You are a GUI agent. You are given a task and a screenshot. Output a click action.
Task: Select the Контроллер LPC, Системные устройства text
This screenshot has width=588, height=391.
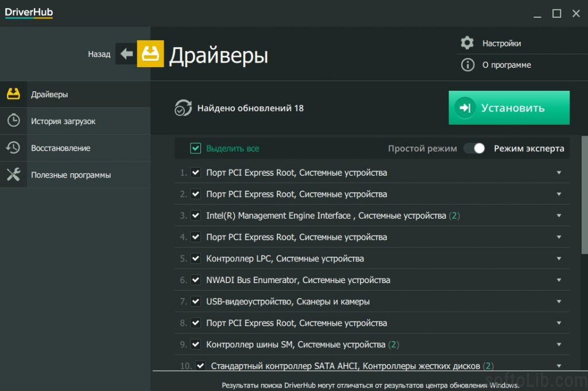[x=285, y=259]
